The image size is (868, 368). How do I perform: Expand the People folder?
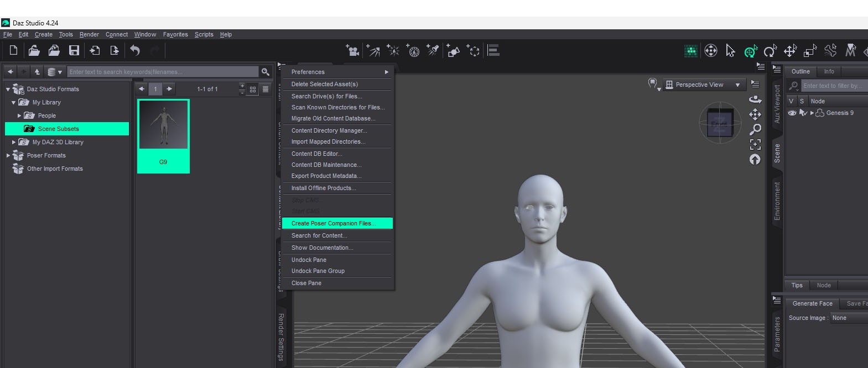(x=19, y=115)
